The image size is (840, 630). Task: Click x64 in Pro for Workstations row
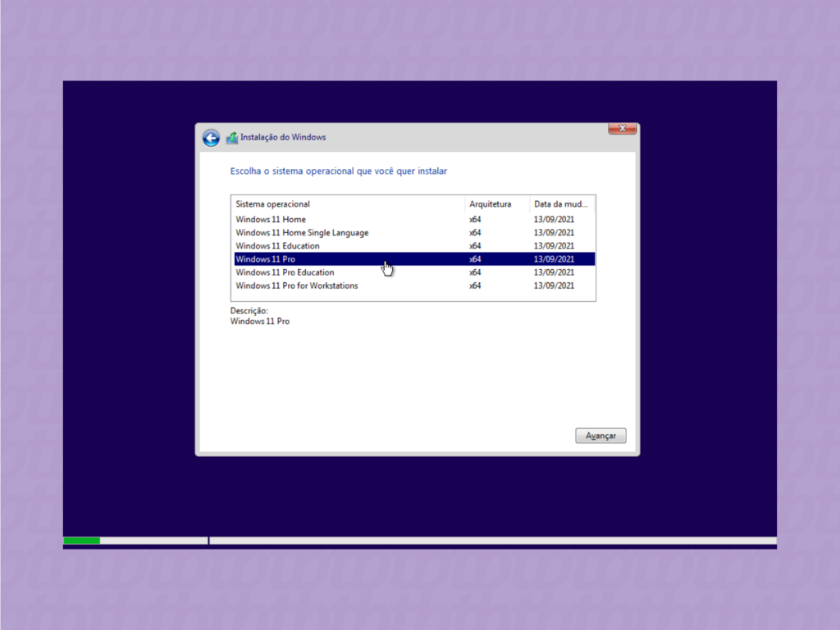(x=475, y=285)
